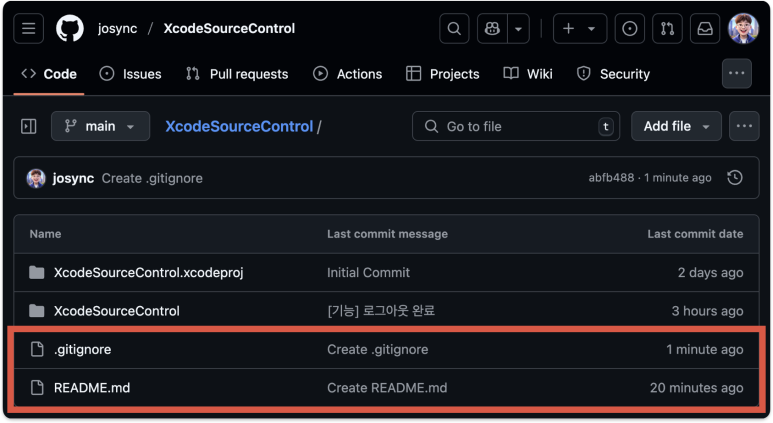Open the [기능] 로그아웃 완료 commit message
This screenshot has height=423, width=773.
(381, 311)
